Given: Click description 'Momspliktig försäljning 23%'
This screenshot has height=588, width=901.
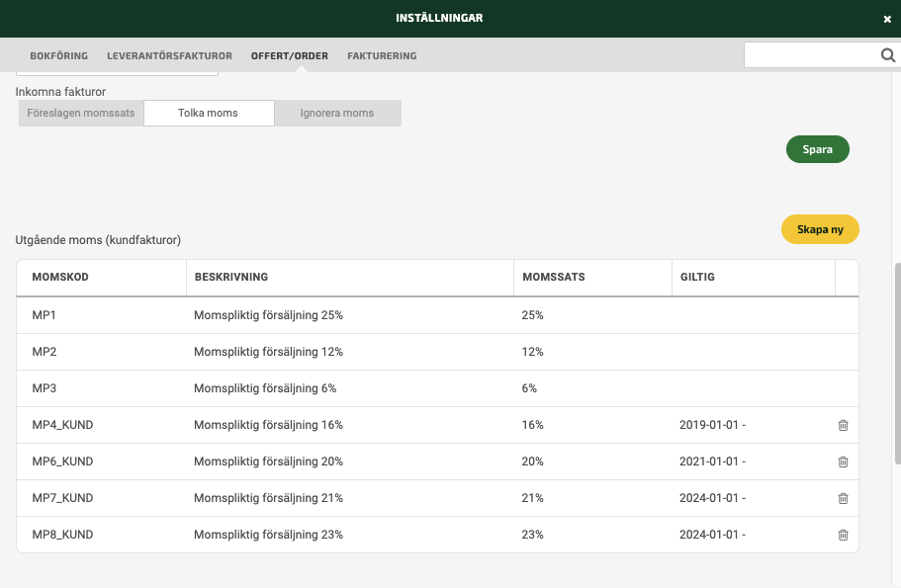Looking at the screenshot, I should point(268,535).
